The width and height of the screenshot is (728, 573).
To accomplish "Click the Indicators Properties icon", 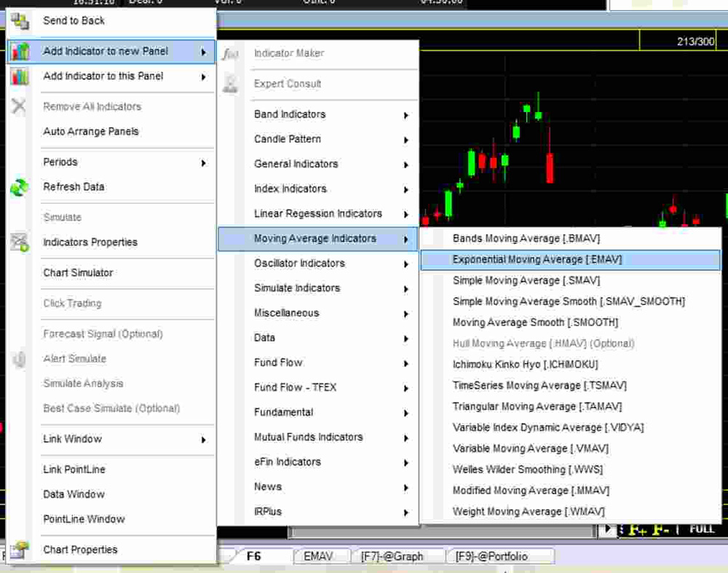I will click(x=20, y=242).
